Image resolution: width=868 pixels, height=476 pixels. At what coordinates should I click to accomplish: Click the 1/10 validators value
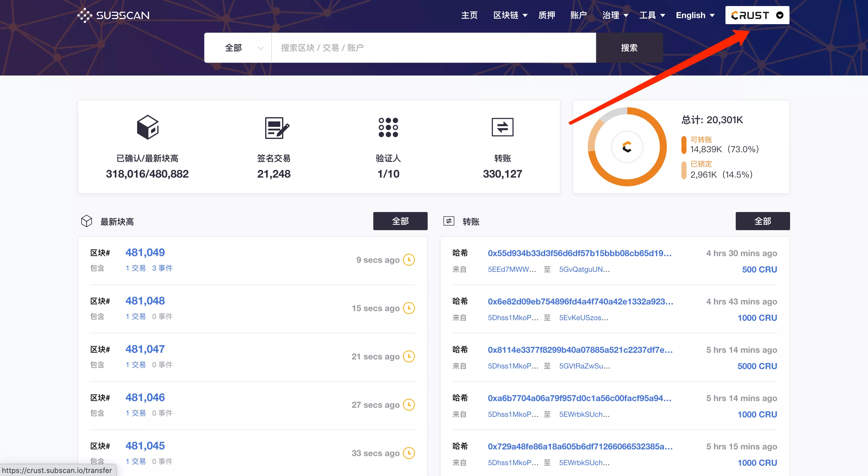coord(388,174)
